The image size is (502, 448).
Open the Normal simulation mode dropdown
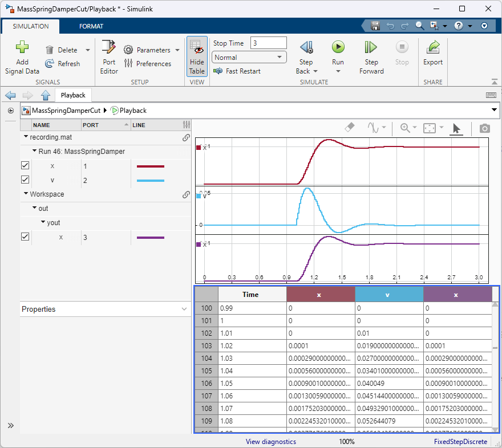[249, 58]
